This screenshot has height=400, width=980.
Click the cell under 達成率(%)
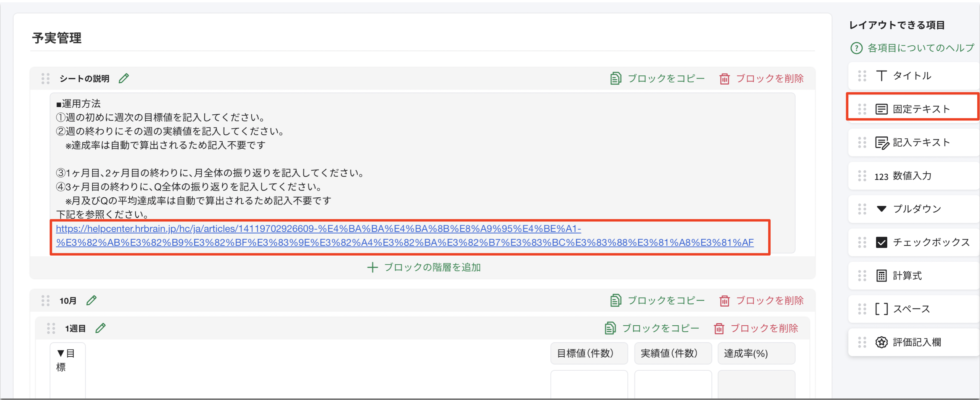pos(756,384)
